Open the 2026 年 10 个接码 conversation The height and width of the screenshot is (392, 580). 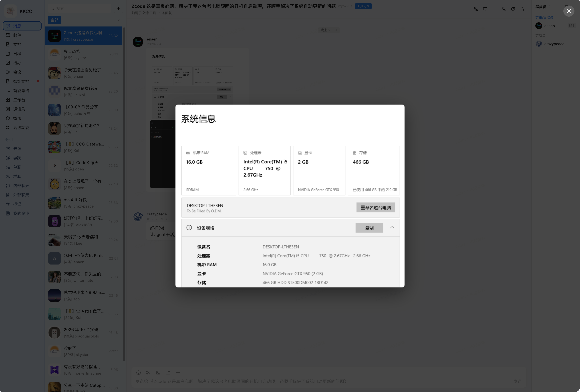(83, 332)
